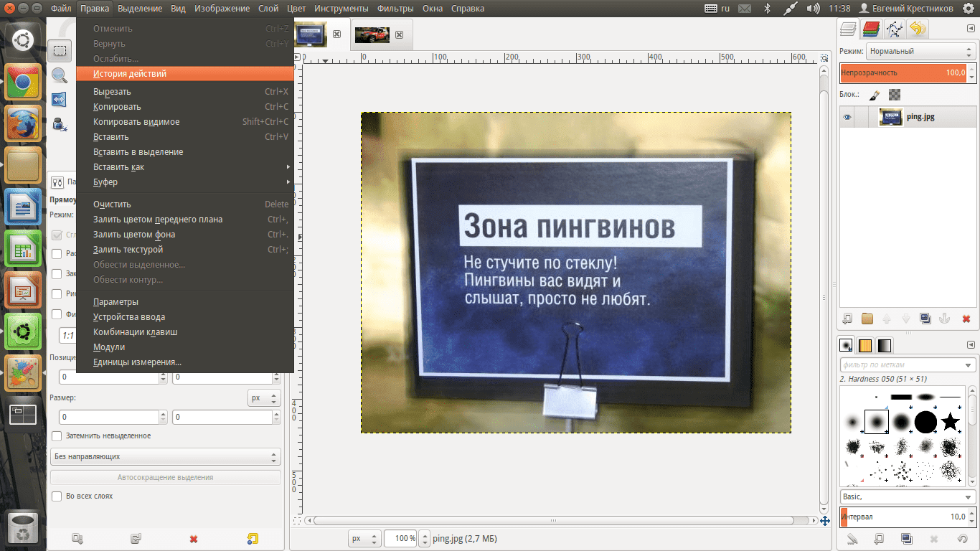Check the 'Во всех слоях' option
The width and height of the screenshot is (980, 551).
(57, 496)
